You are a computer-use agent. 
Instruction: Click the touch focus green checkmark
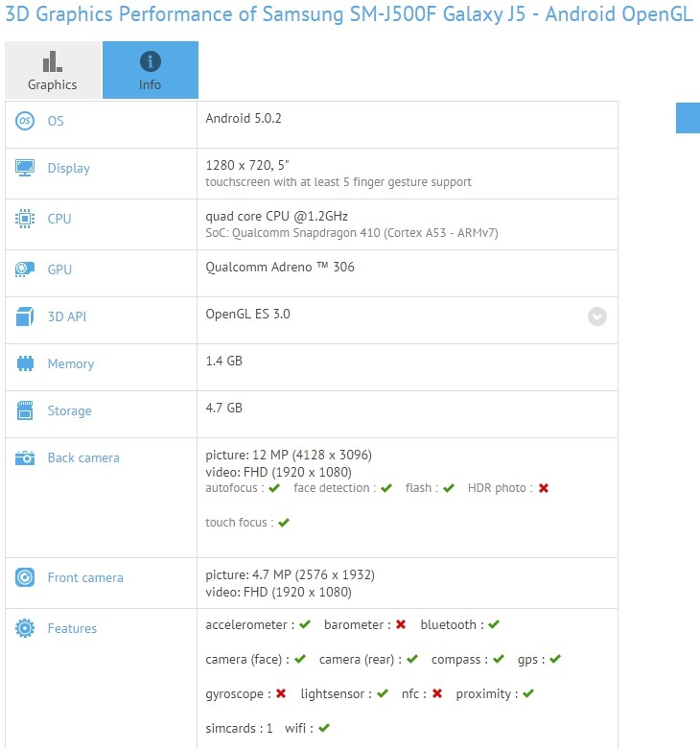click(x=284, y=523)
